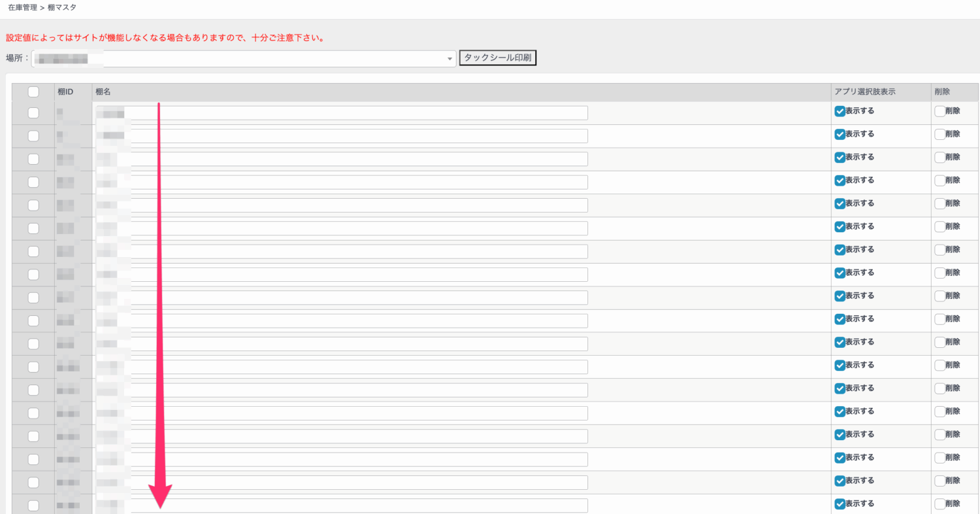Click the 棚ID column header
Screen dimensions: 980x514
click(65, 92)
